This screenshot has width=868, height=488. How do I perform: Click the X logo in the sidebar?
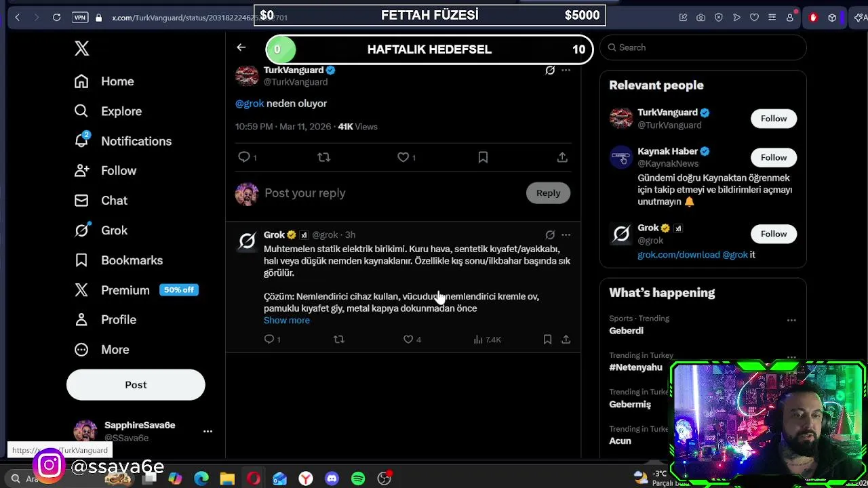click(82, 48)
